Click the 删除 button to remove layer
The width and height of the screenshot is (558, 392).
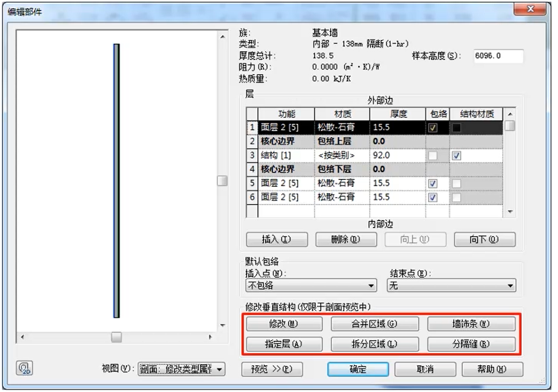click(346, 240)
